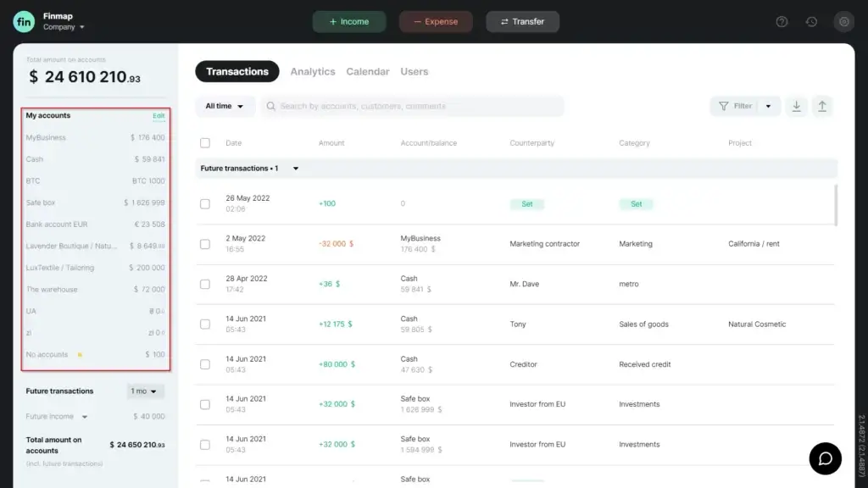Check the 28 Apr 2022 transaction
Viewport: 868px width, 488px height.
pyautogui.click(x=205, y=284)
